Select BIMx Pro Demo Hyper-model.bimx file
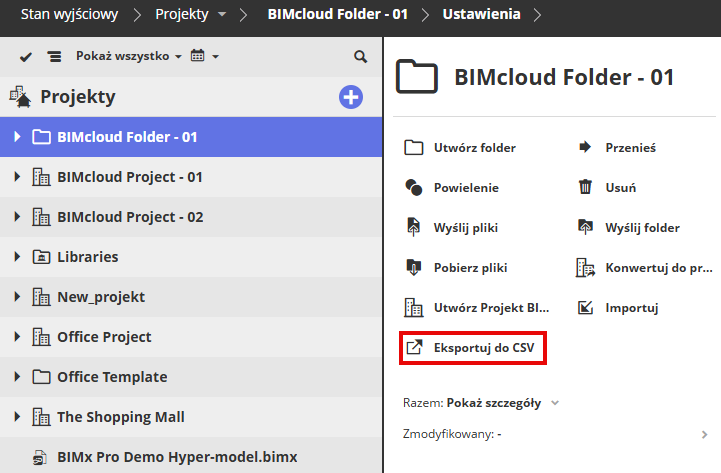This screenshot has width=721, height=473. click(x=191, y=455)
